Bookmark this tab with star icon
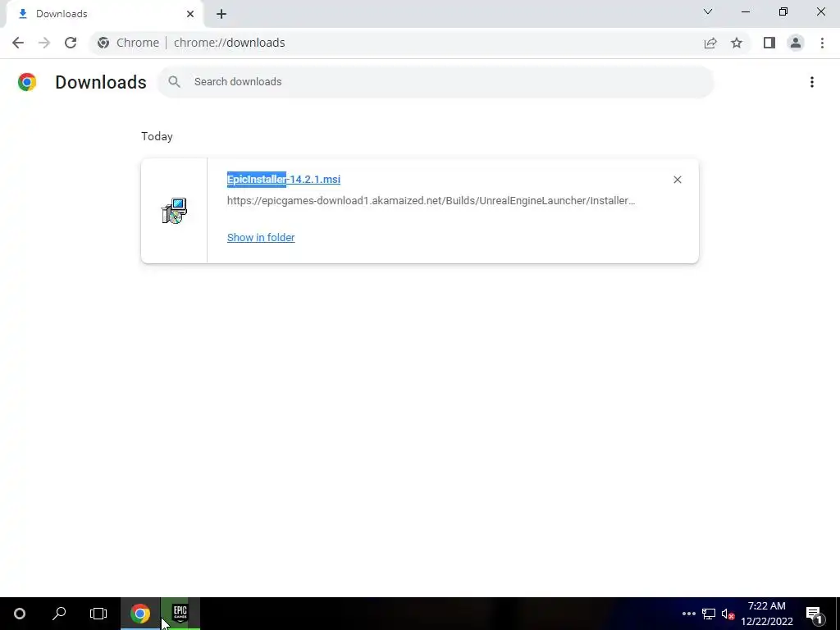This screenshot has height=630, width=840. pyautogui.click(x=737, y=43)
